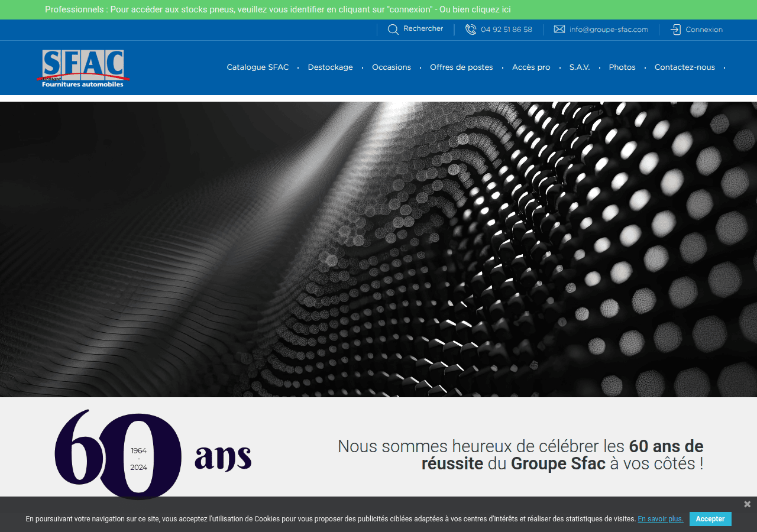Viewport: 757px width, 532px height.
Task: Close the cookie banner with the X
Action: [x=747, y=504]
